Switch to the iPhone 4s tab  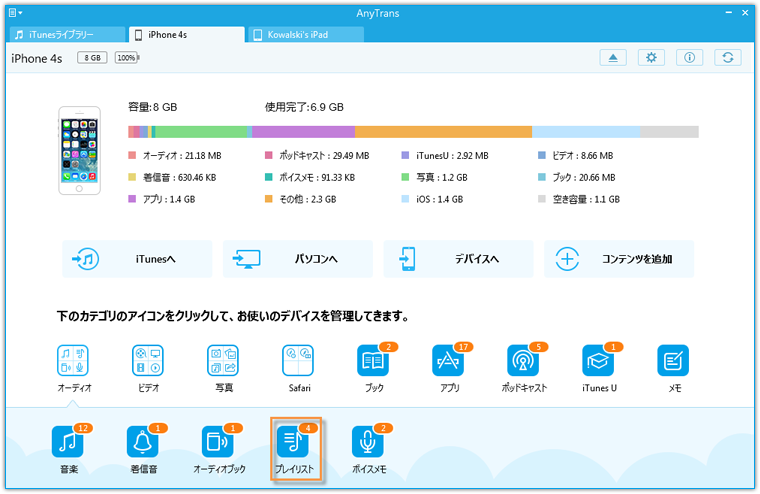click(187, 35)
